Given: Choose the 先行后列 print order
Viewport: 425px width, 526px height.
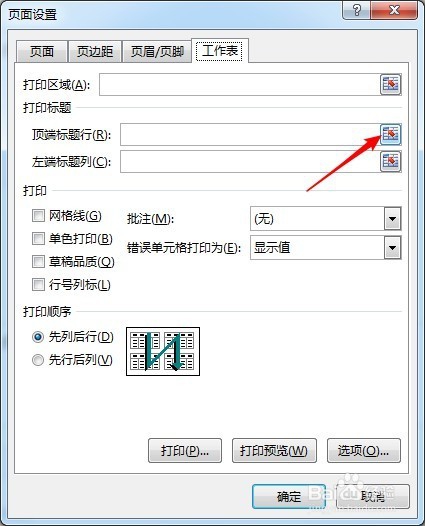Looking at the screenshot, I should click(38, 360).
